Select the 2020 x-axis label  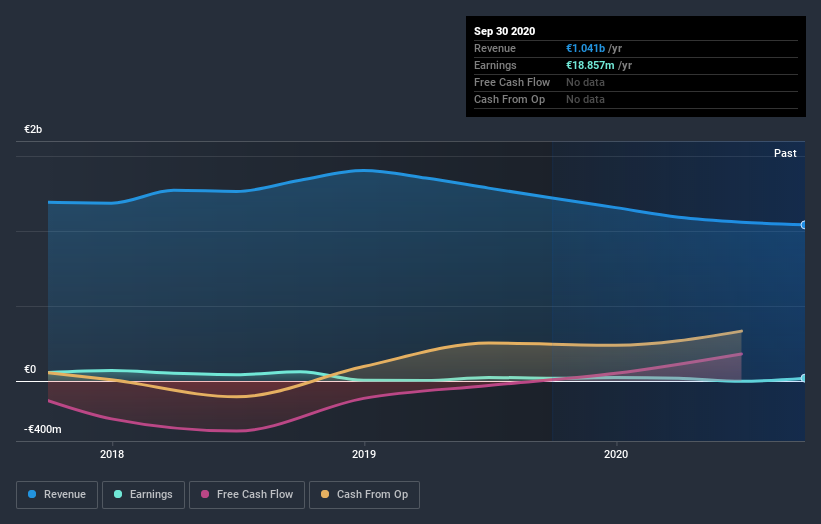click(616, 454)
